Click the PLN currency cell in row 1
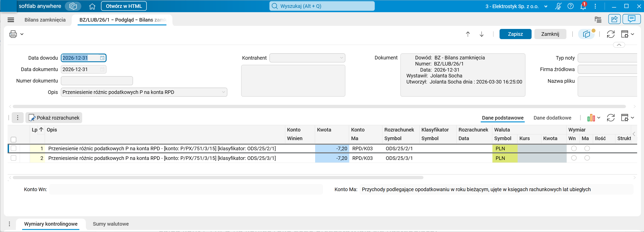Viewport: 644px width, 232px height. coord(505,148)
